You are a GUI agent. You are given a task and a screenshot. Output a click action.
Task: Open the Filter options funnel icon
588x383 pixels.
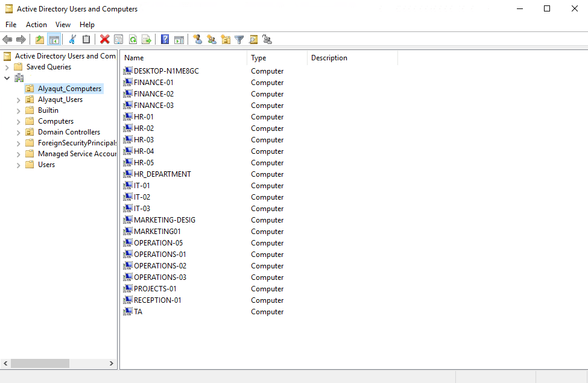click(239, 39)
